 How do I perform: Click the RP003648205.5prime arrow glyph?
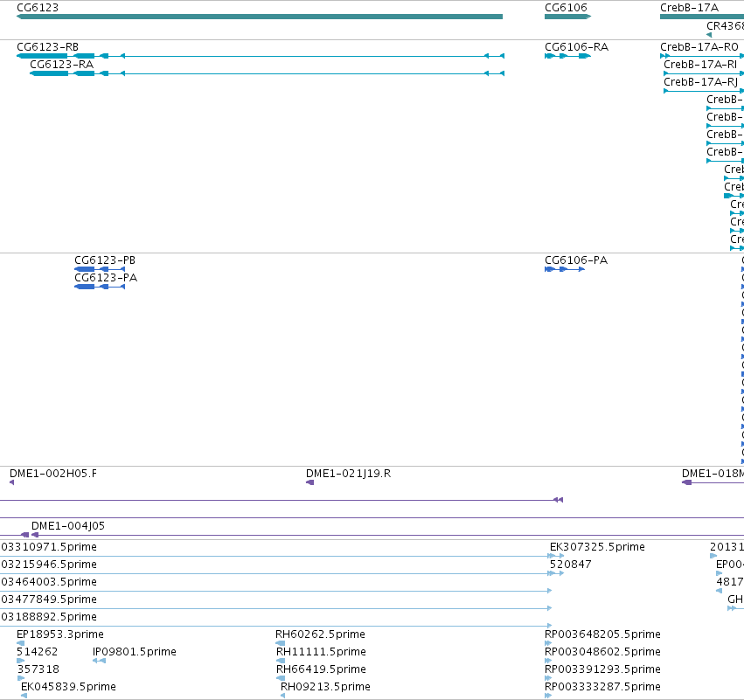[x=548, y=643]
